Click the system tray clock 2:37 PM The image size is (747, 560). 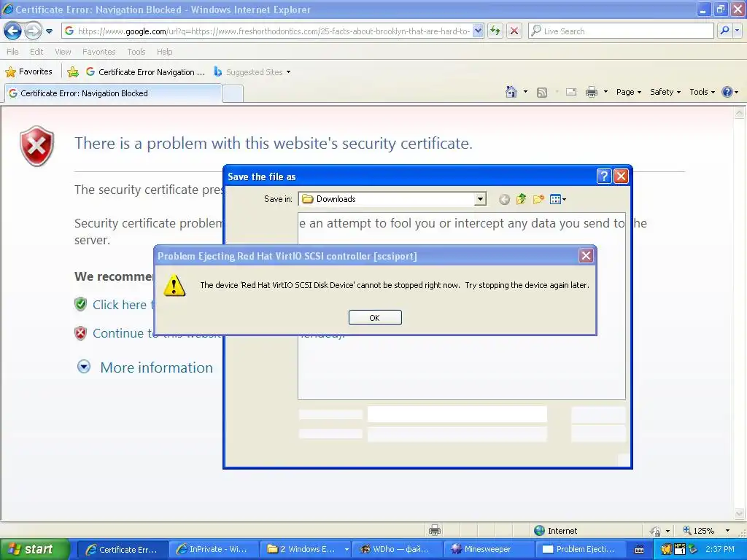720,550
